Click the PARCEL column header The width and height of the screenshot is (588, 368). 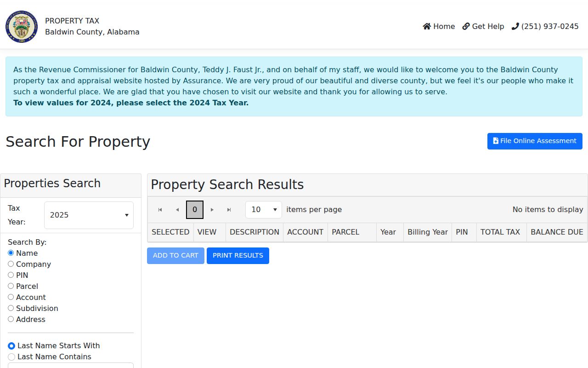click(352, 232)
